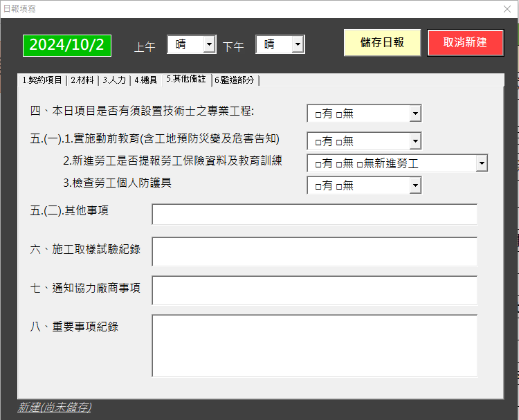Expand the 檢查勞工個人防護具 dropdown
Screen dimensions: 519x420
tap(415, 185)
